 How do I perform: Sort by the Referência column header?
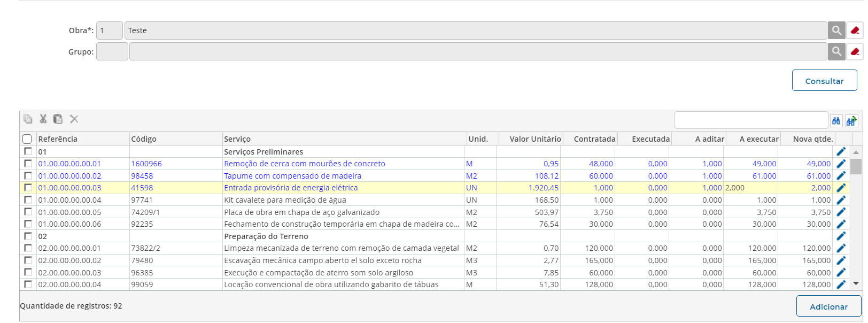(x=58, y=139)
